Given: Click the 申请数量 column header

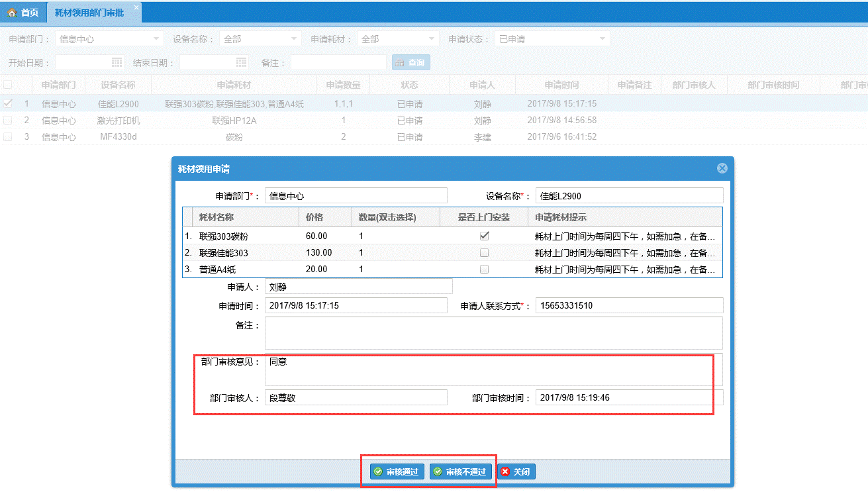Looking at the screenshot, I should pos(343,85).
